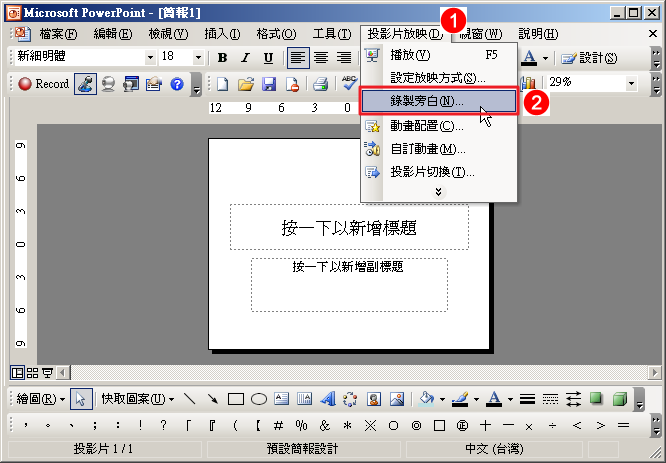Image resolution: width=666 pixels, height=463 pixels.
Task: Click the publish settings card icon
Action: pyautogui.click(x=154, y=84)
